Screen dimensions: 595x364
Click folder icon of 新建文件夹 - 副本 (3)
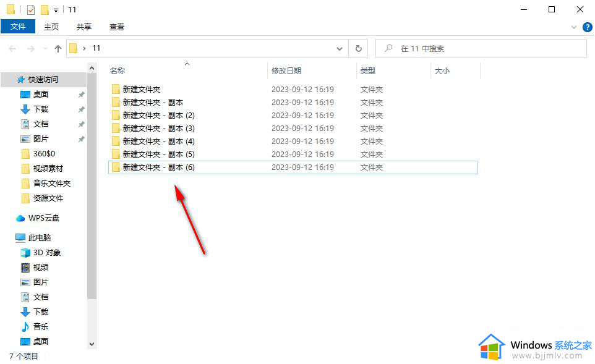(x=116, y=128)
